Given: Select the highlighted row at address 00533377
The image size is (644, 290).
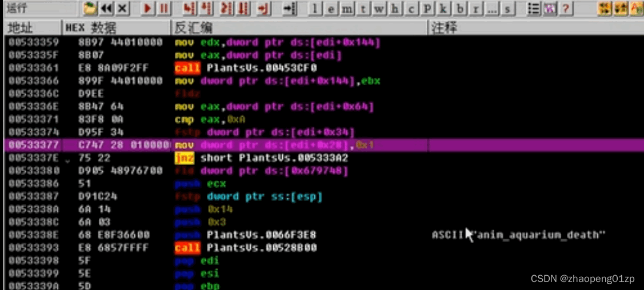Looking at the screenshot, I should coord(323,145).
